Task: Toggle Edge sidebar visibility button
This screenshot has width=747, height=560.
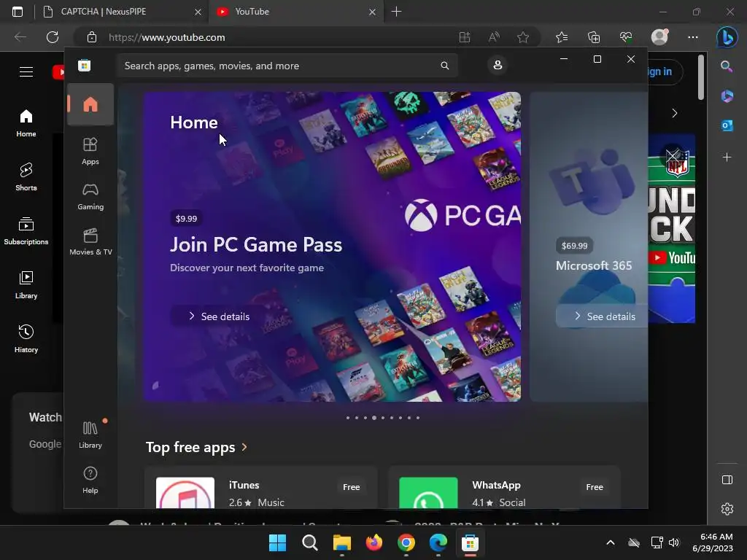Action: (x=727, y=480)
